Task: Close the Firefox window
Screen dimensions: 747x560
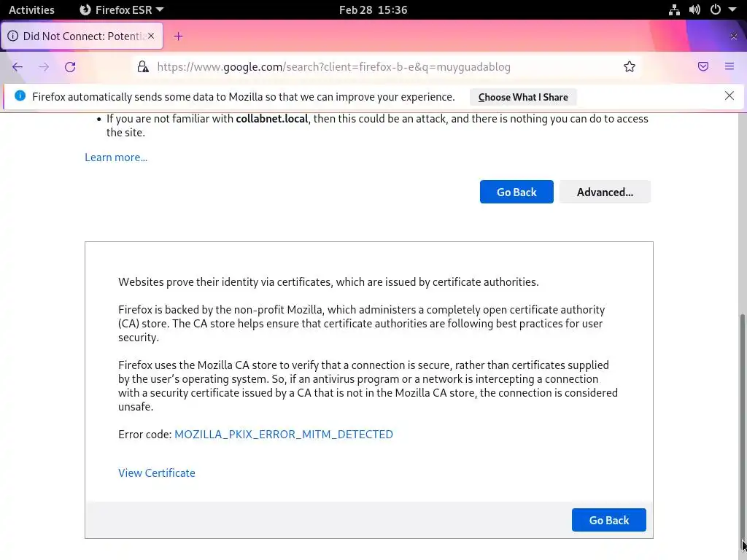Action: [734, 36]
